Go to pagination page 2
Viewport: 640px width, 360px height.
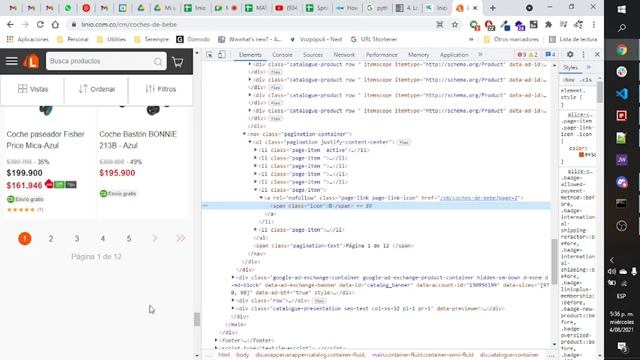pos(51,239)
